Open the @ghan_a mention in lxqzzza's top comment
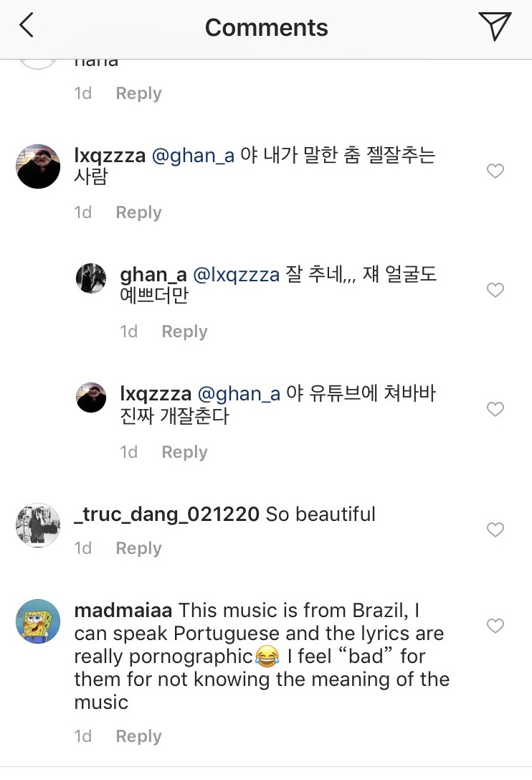Viewport: 532px width, 780px height. pos(193,156)
